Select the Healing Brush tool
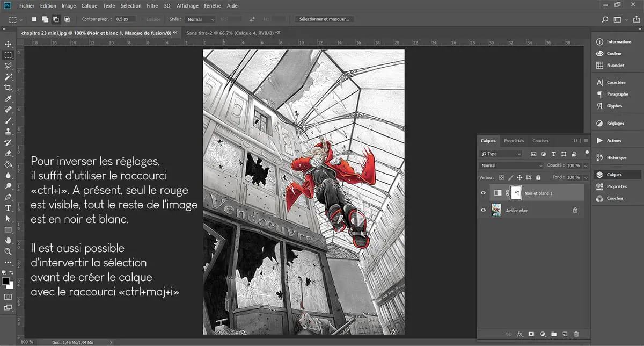The width and height of the screenshot is (644, 346). 8,110
